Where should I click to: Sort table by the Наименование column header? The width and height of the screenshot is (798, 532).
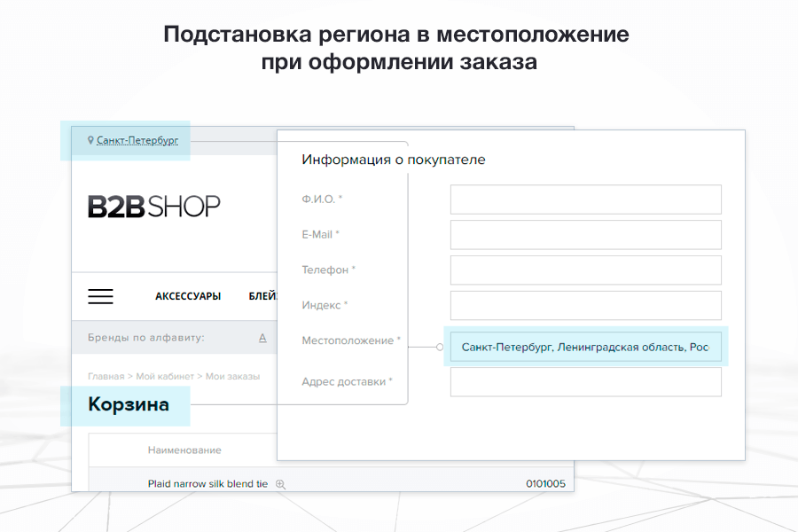point(183,450)
